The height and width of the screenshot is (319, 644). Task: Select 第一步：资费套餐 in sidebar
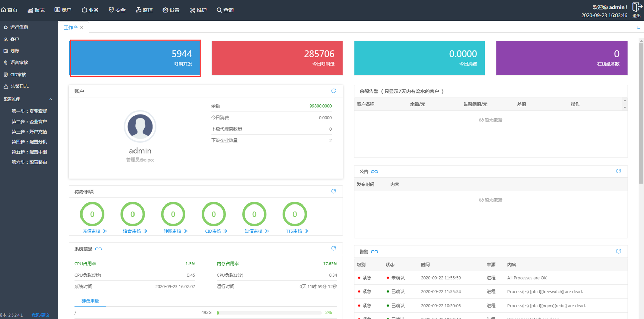(x=29, y=111)
